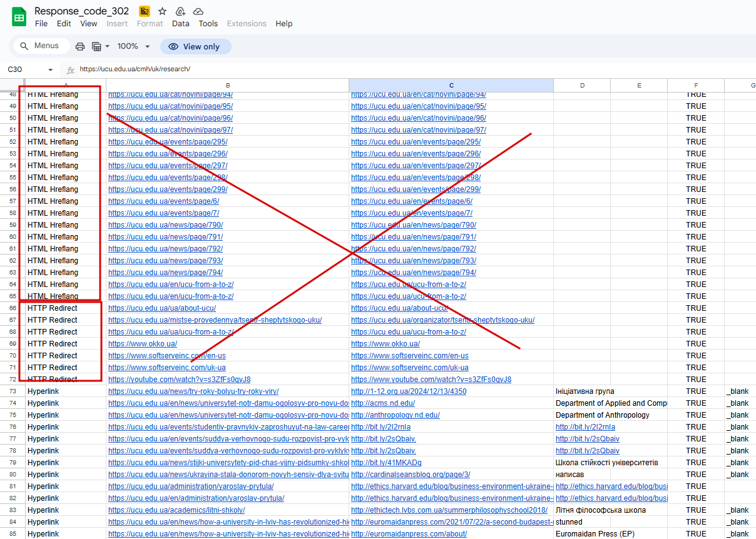The height and width of the screenshot is (539, 756).
Task: Open cat/novini/page/95/ link in column B
Action: coord(170,106)
